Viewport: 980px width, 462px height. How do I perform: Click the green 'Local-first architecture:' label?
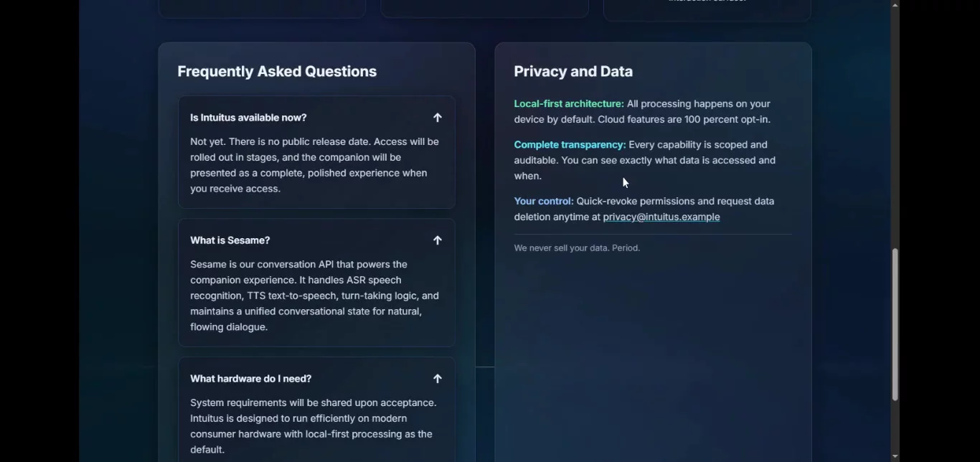(x=569, y=104)
